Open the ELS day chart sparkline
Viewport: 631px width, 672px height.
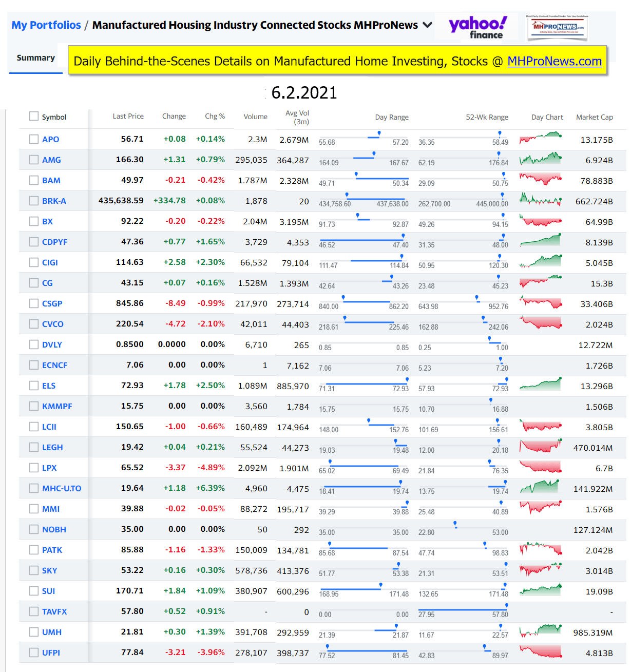540,385
